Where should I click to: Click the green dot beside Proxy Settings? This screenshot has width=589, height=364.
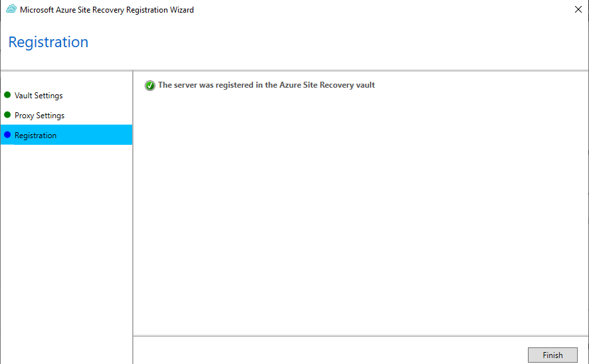(7, 115)
